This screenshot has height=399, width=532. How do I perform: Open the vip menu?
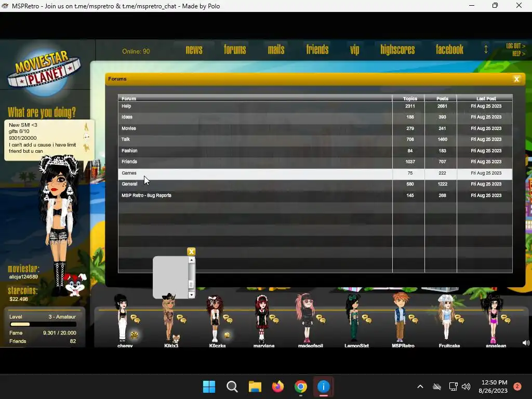354,50
